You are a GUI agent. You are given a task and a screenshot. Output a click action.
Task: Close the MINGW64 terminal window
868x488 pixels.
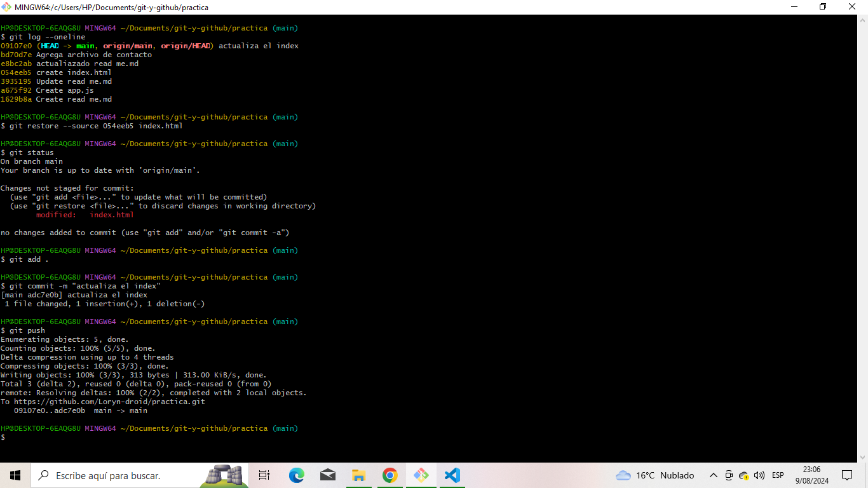tap(852, 7)
